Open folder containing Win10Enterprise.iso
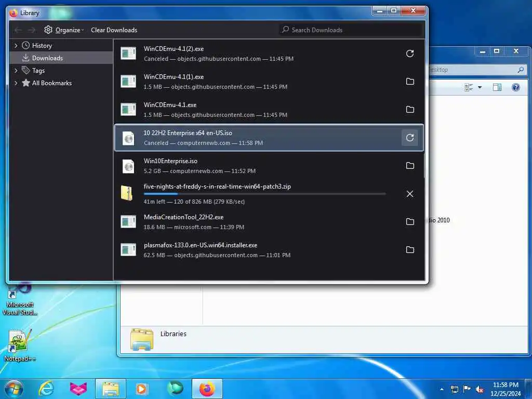 (410, 166)
